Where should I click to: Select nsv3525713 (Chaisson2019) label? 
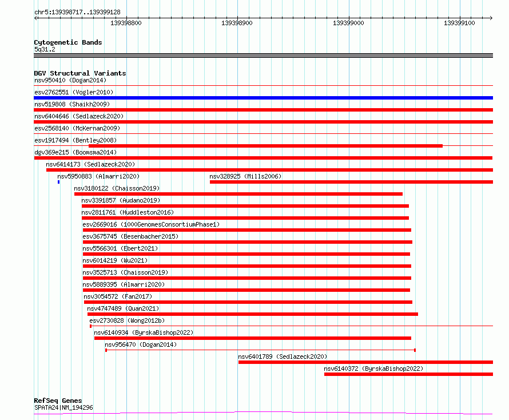pyautogui.click(x=125, y=272)
